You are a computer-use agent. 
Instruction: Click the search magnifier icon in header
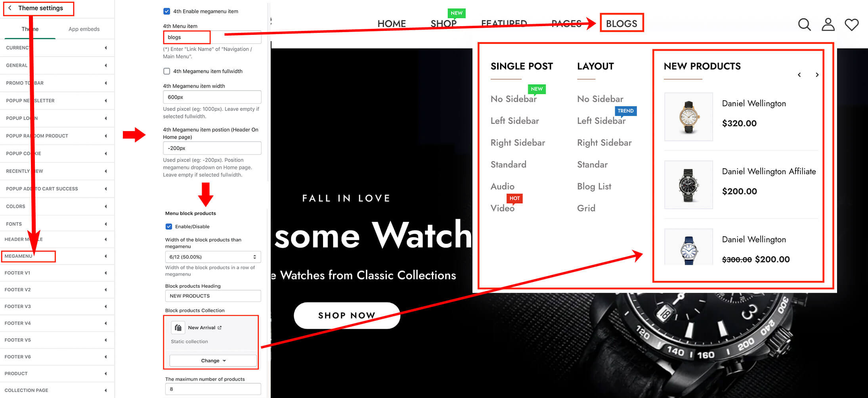pyautogui.click(x=804, y=25)
